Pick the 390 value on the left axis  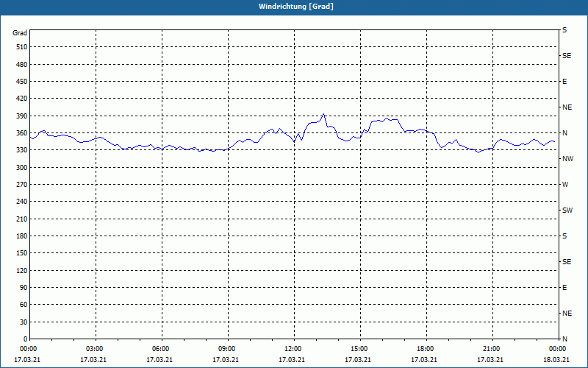pyautogui.click(x=22, y=116)
